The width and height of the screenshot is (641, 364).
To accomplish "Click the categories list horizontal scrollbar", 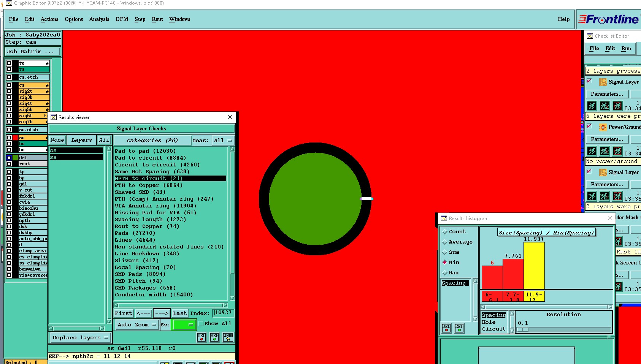I will (170, 305).
